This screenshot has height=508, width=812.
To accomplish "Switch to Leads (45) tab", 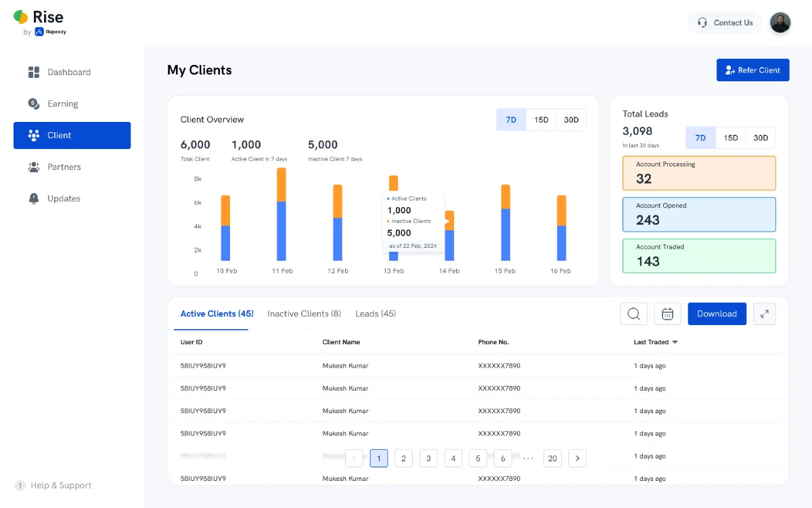I will (x=376, y=314).
